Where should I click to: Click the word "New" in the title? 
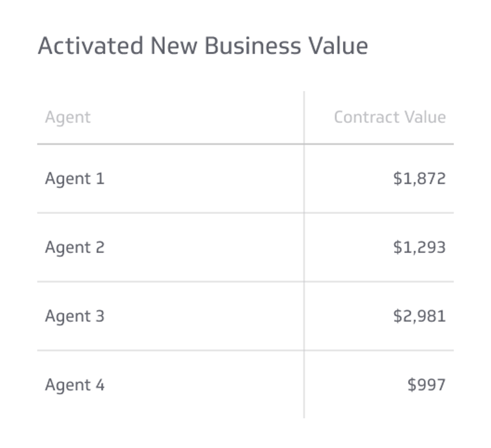click(x=173, y=46)
